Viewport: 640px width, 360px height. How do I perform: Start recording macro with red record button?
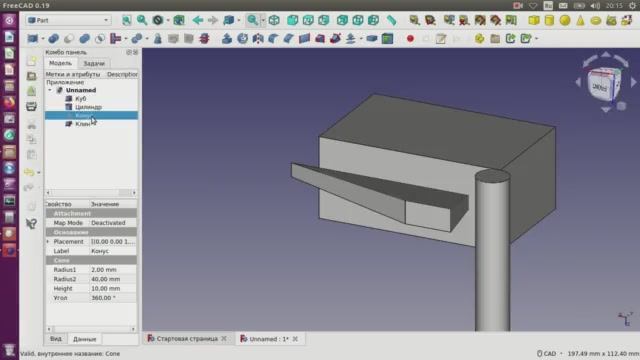pos(410,39)
